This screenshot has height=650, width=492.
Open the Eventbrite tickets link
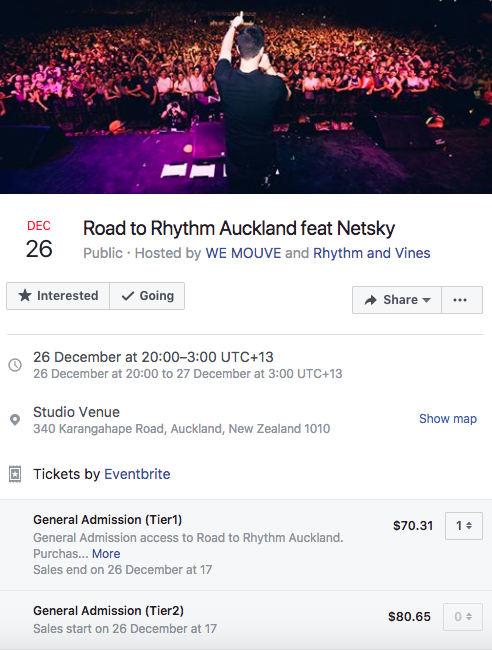point(137,474)
